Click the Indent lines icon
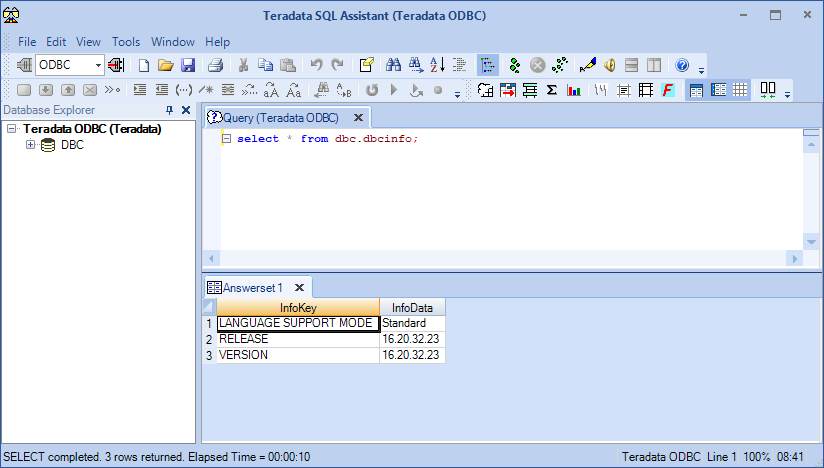This screenshot has width=824, height=468. [x=140, y=90]
